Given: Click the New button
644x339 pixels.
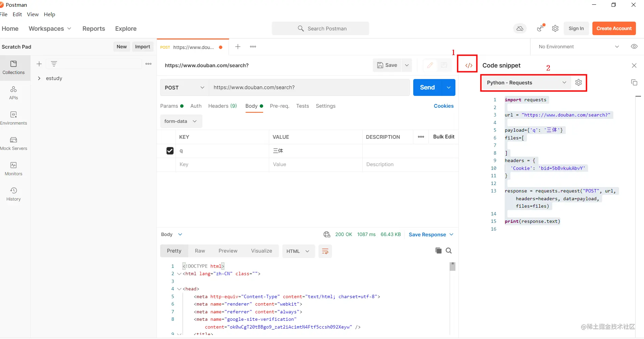Looking at the screenshot, I should tap(121, 47).
